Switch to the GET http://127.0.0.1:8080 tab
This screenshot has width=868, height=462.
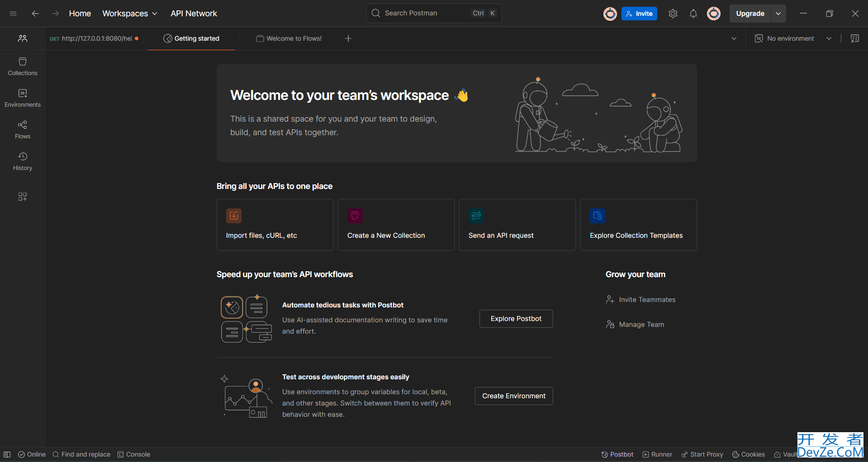pyautogui.click(x=94, y=38)
